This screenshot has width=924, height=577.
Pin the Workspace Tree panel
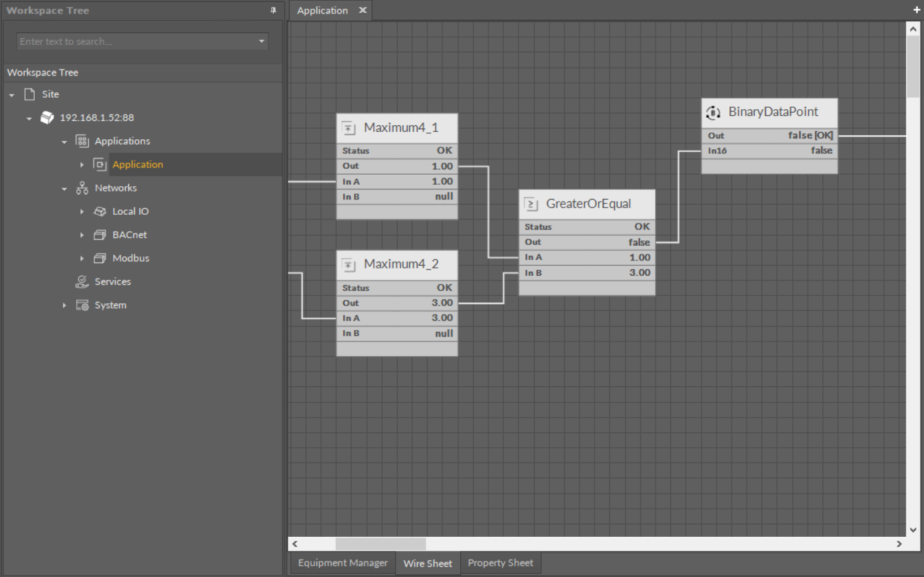point(273,11)
